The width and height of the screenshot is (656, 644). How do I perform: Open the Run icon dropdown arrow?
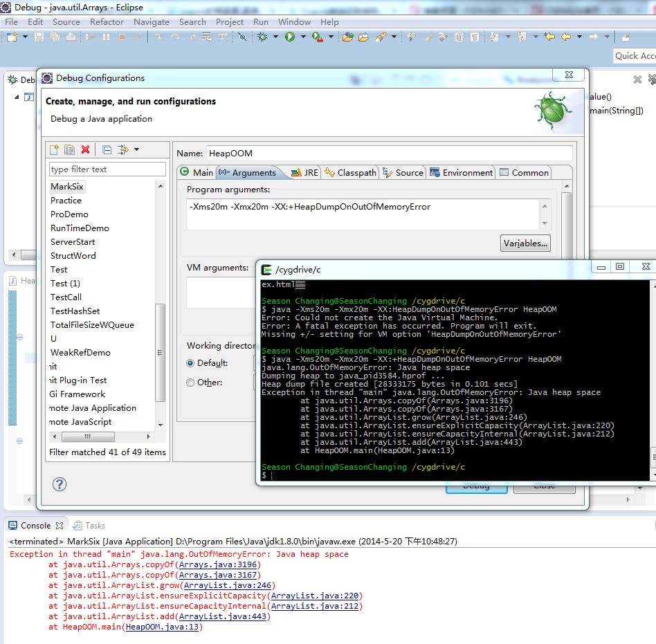(303, 37)
